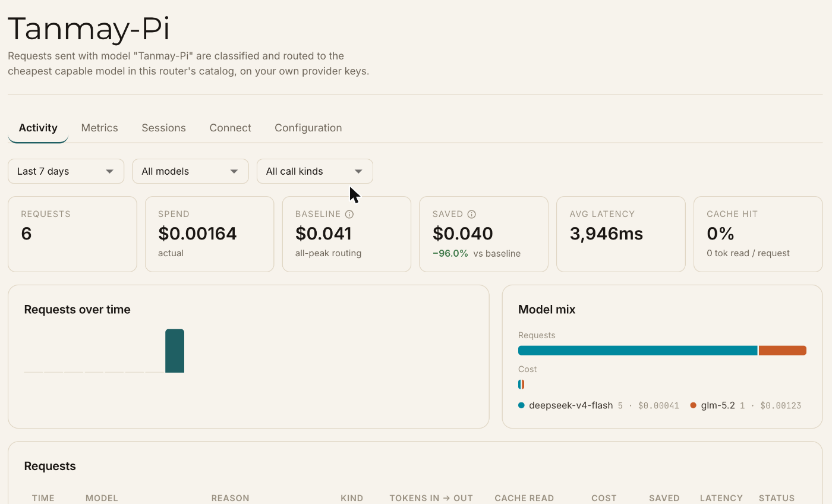Click the REQUESTS card showing 6
This screenshot has width=832, height=504.
[73, 234]
